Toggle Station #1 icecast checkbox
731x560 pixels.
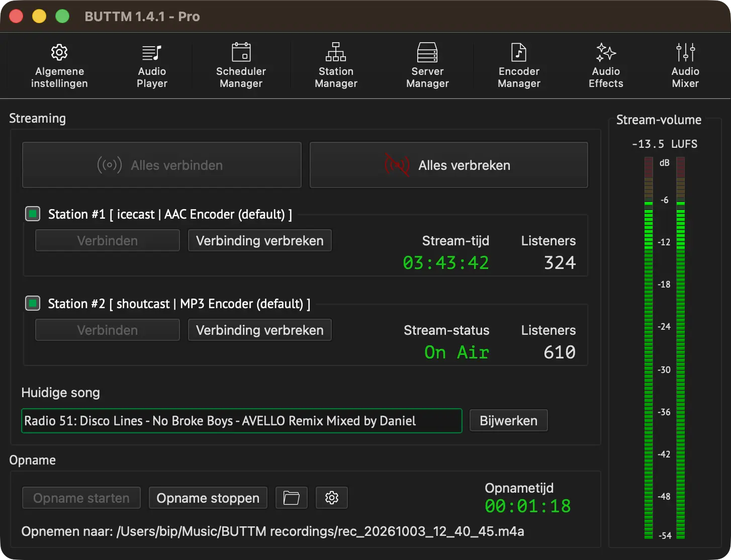coord(33,214)
